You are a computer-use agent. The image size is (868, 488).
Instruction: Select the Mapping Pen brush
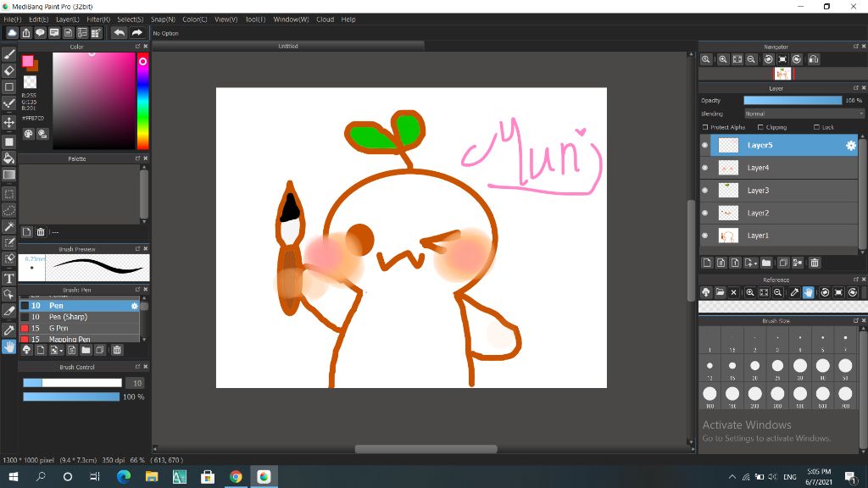tap(80, 339)
